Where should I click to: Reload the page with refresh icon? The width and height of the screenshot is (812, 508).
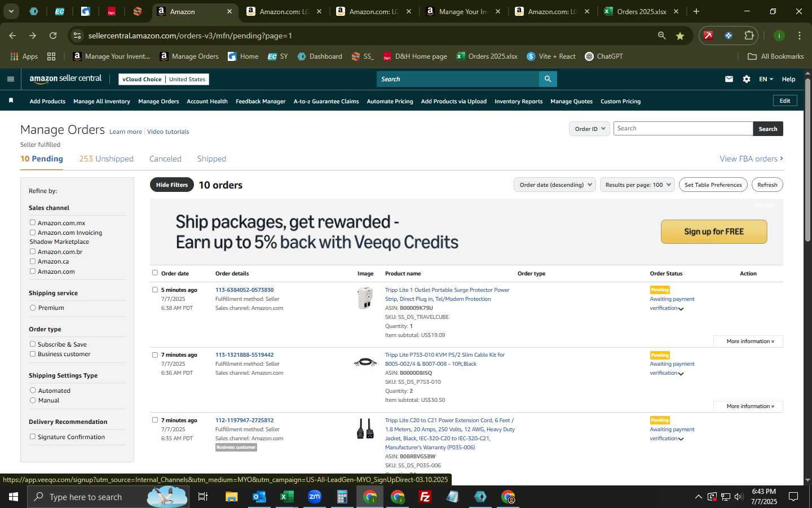pos(53,36)
